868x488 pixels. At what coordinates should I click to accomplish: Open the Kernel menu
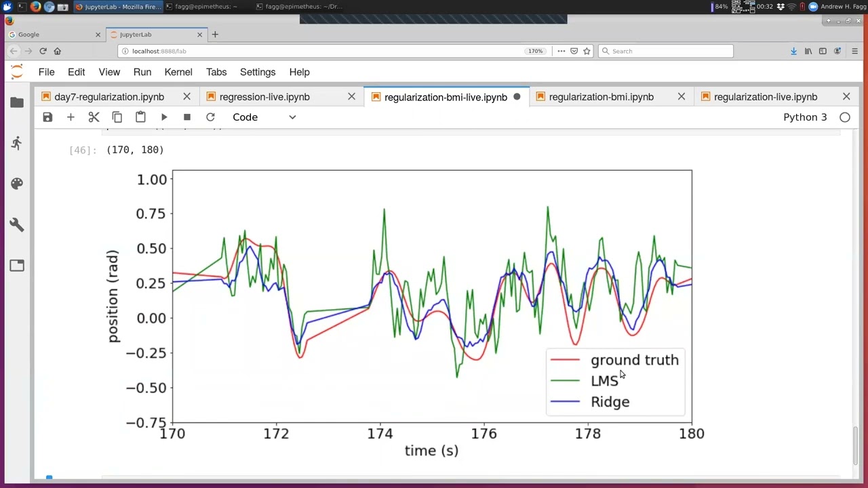[x=178, y=72]
